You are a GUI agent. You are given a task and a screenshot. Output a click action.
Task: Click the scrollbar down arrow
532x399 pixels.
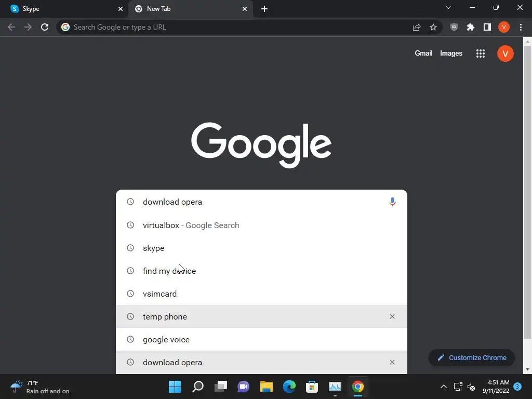527,369
